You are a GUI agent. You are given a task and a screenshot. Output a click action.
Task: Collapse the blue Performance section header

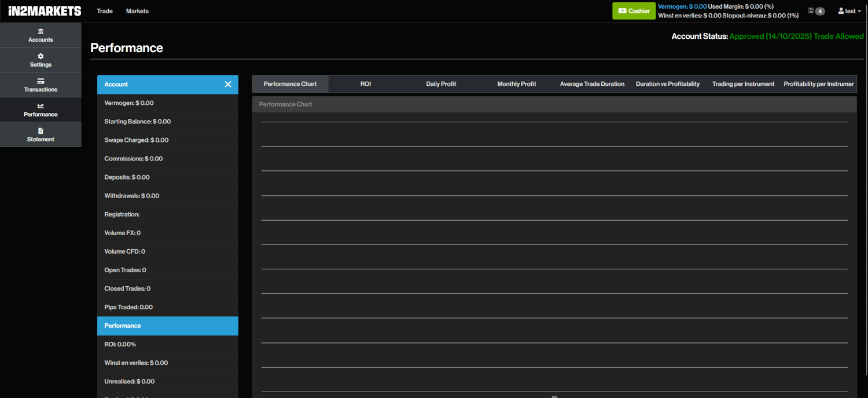click(167, 326)
